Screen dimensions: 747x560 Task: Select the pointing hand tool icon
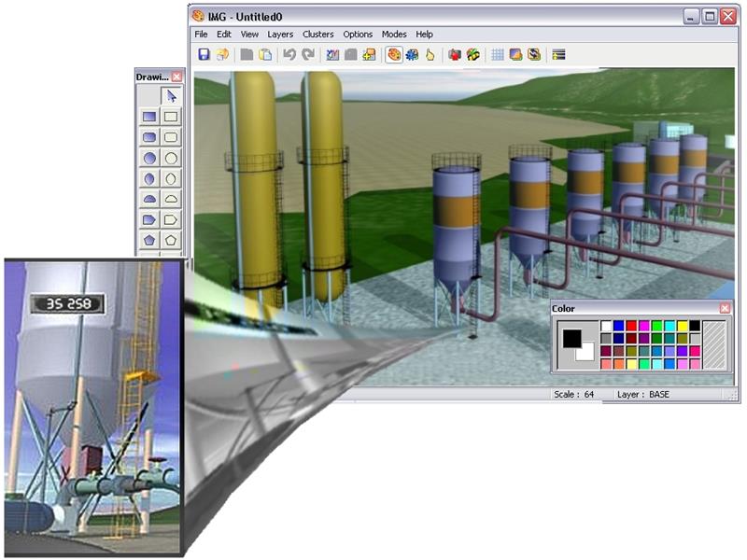pyautogui.click(x=430, y=55)
